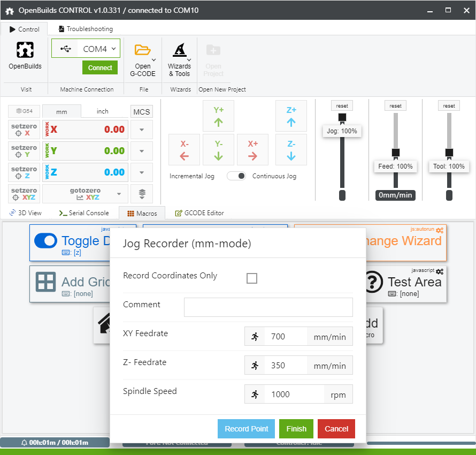Switch to the Troubleshooting tab
The image size is (476, 455).
tap(86, 29)
